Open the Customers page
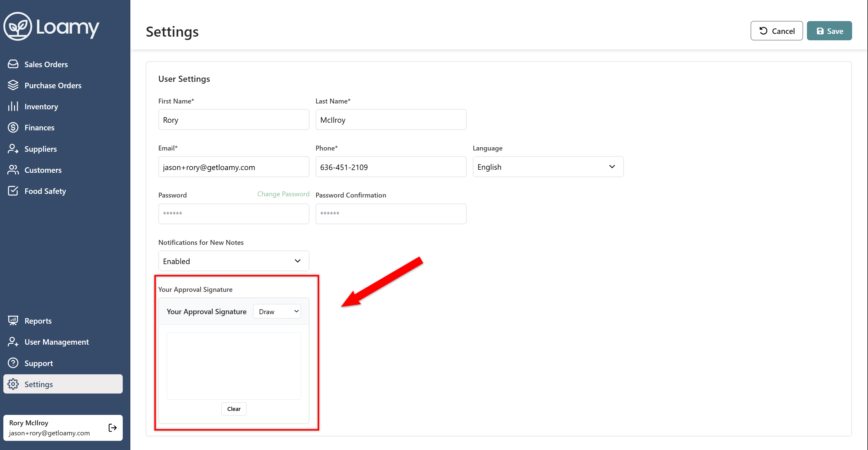This screenshot has width=868, height=450. pos(63,170)
